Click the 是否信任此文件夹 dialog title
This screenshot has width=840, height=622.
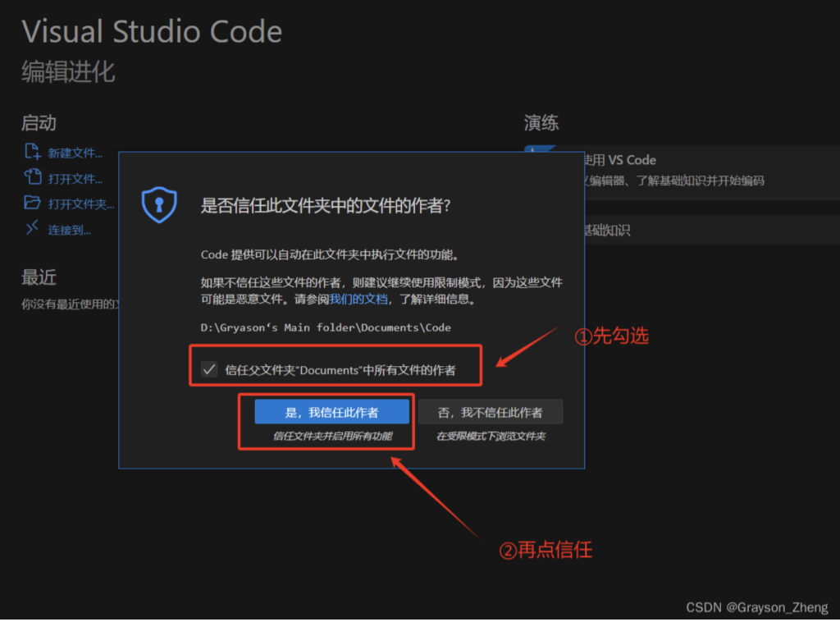pyautogui.click(x=325, y=206)
